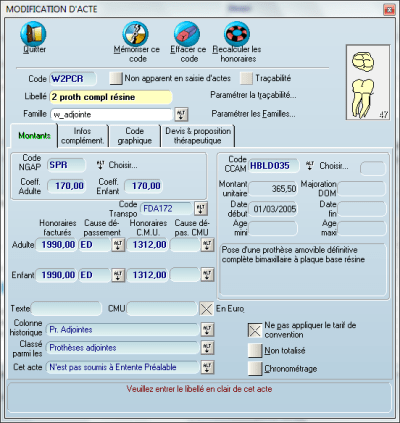This screenshot has height=423, width=400.
Task: Click the Choisir icon next to CCAM code
Action: [310, 166]
